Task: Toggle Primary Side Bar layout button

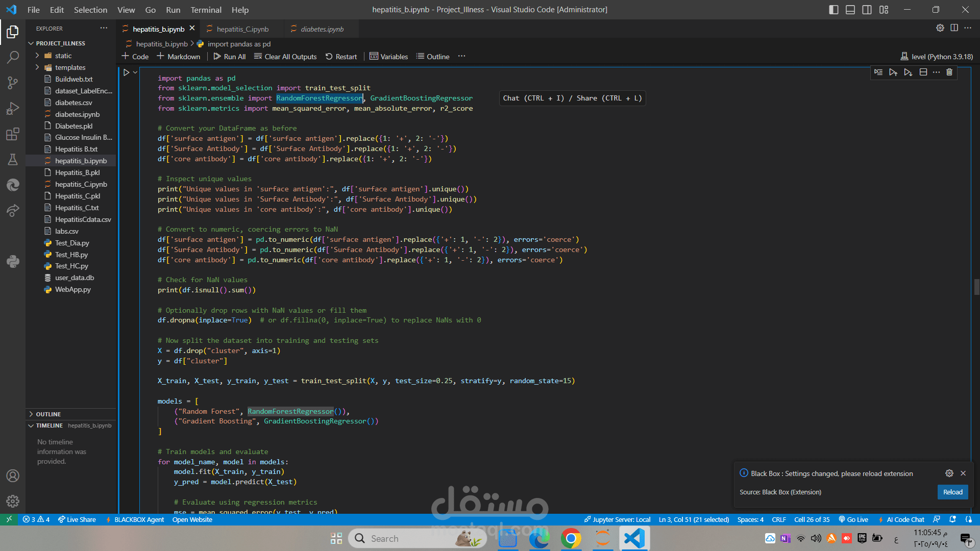Action: coord(834,10)
